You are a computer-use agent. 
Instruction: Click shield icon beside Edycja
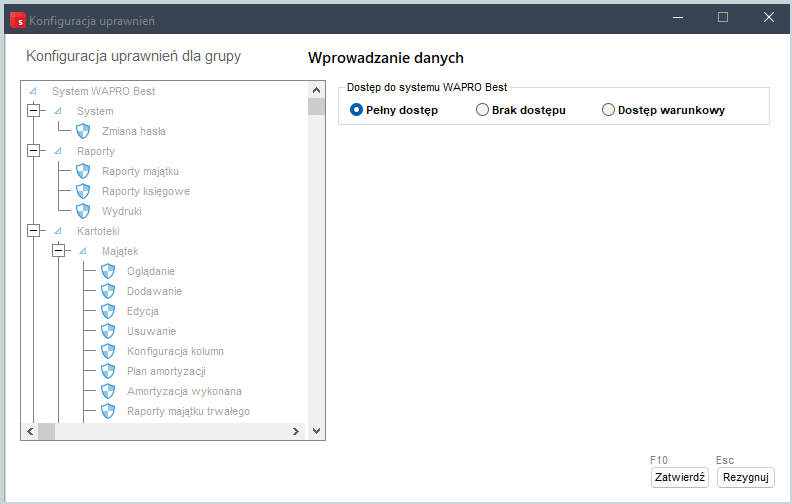108,311
